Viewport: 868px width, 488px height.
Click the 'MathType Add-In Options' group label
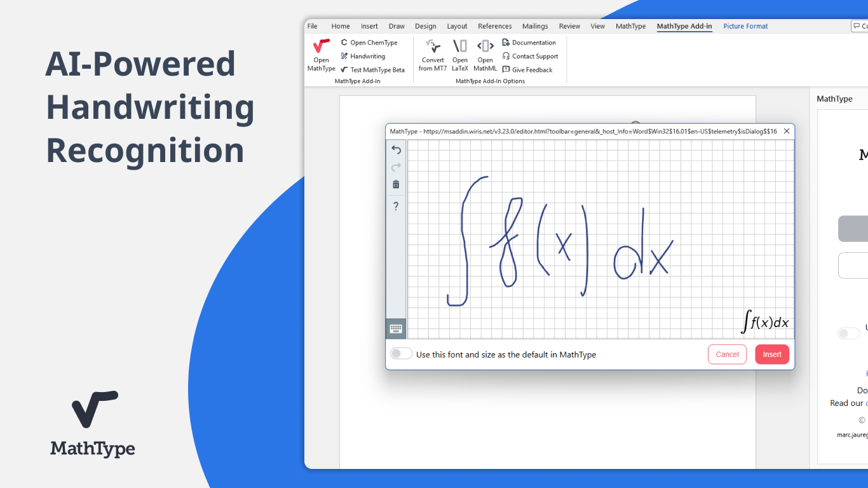(490, 81)
